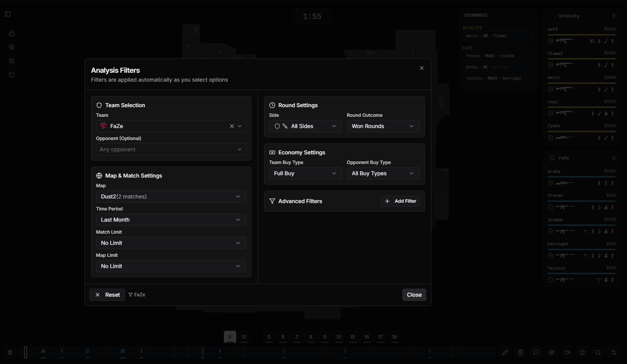Toggle the lock icon in left sidebar
627x364 pixels.
[x=12, y=33]
